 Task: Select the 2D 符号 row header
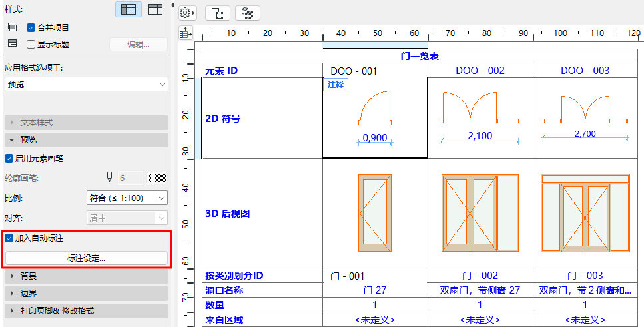point(262,118)
